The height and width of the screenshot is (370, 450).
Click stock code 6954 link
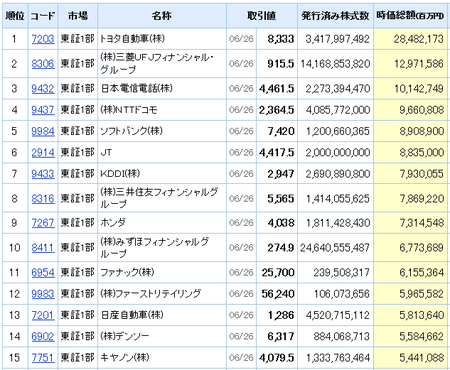pyautogui.click(x=43, y=272)
